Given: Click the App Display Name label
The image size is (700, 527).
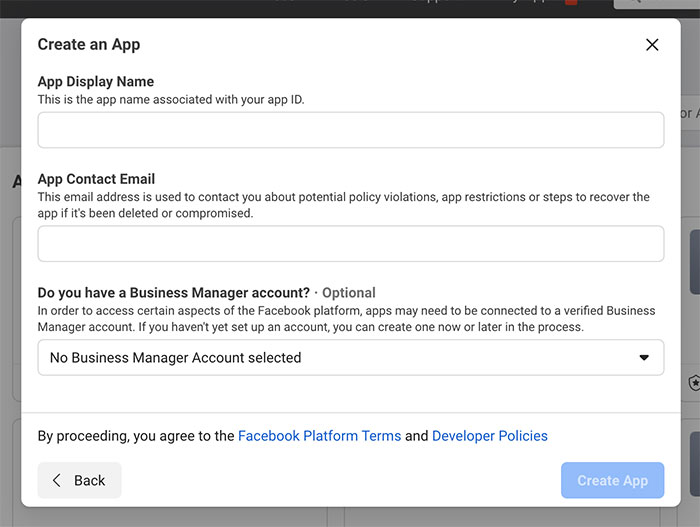Looking at the screenshot, I should coord(96,82).
